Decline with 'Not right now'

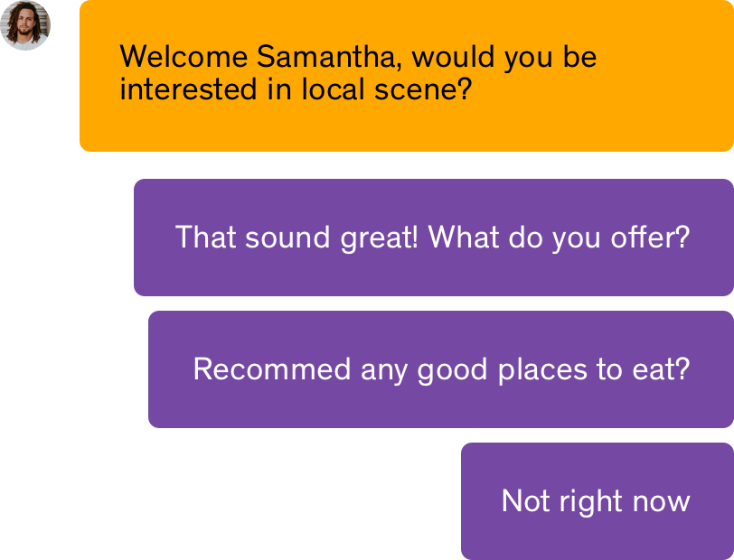tap(596, 500)
